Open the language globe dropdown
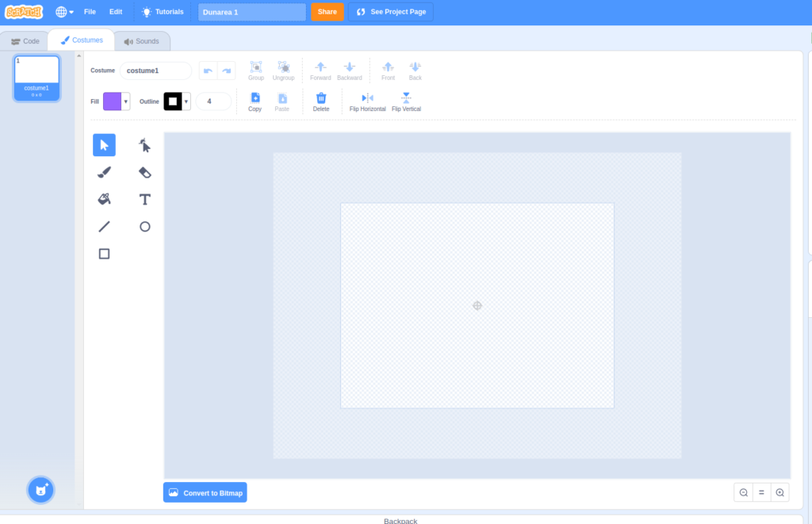The height and width of the screenshot is (524, 812). coord(64,12)
